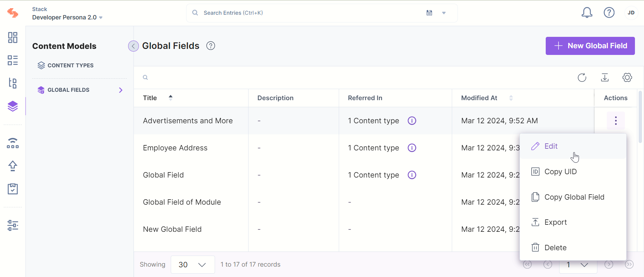644x277 pixels.
Task: Click the three-dot actions for Advertisements and More
Action: (616, 121)
